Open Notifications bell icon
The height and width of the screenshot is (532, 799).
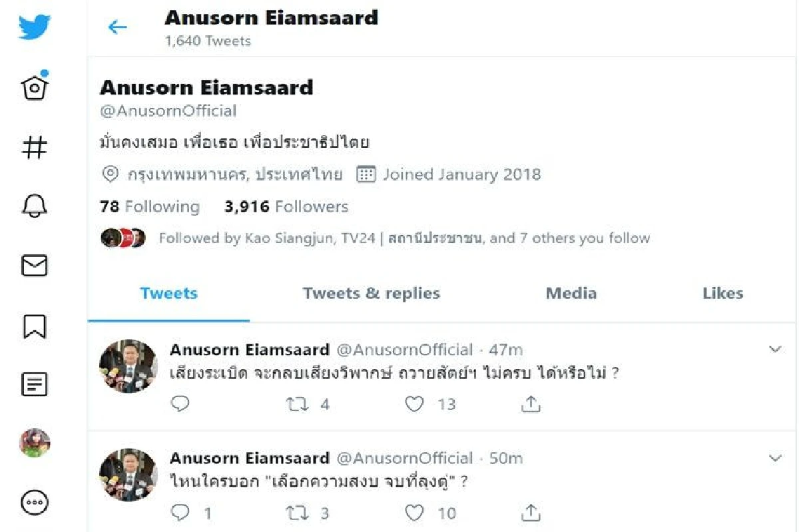35,206
